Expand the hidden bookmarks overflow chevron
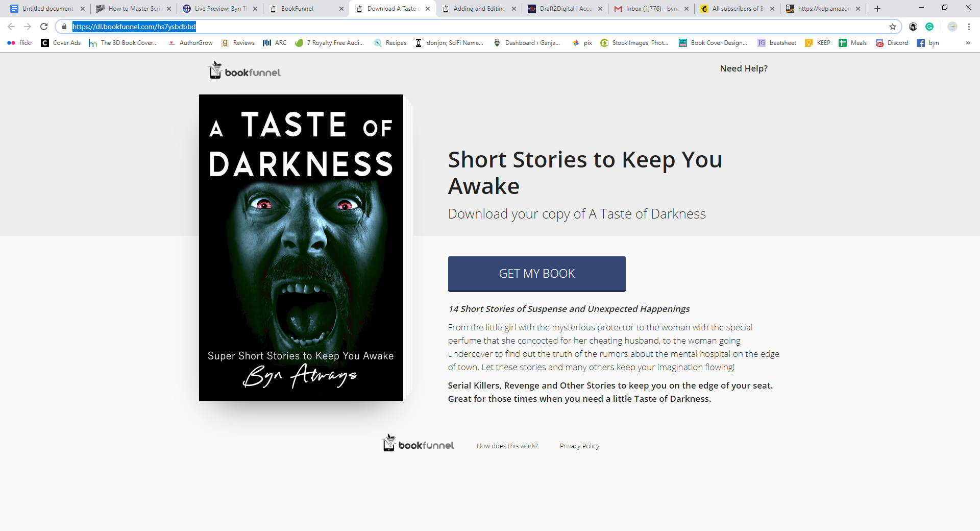 click(x=968, y=43)
